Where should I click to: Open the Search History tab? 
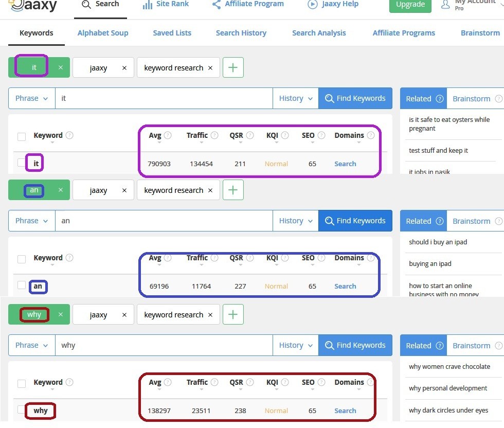coord(241,33)
